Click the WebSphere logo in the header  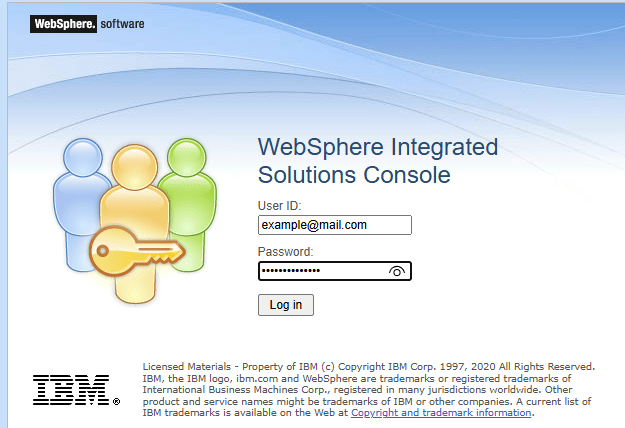tap(63, 24)
